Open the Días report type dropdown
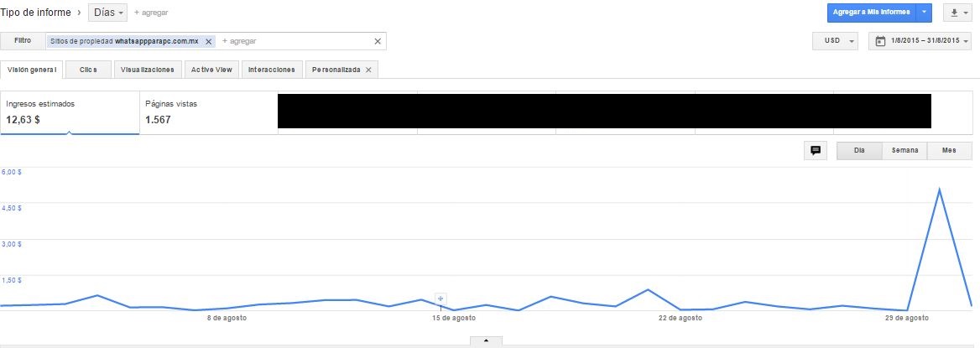Screen dimensions: 980x348 click(108, 13)
